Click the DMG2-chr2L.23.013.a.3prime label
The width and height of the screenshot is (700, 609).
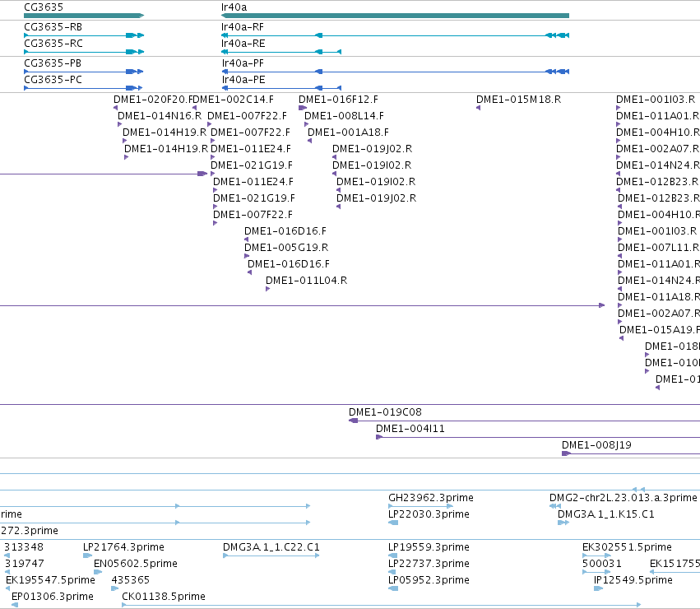(624, 498)
